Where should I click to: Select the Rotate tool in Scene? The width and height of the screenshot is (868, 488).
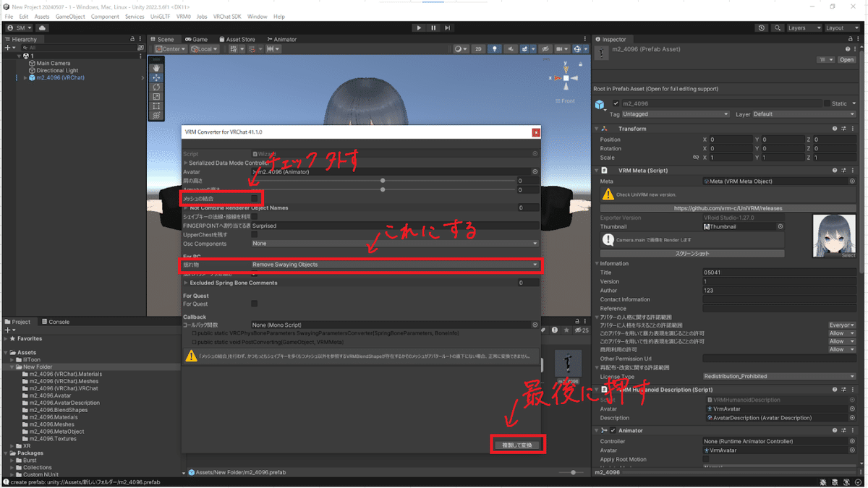point(156,87)
